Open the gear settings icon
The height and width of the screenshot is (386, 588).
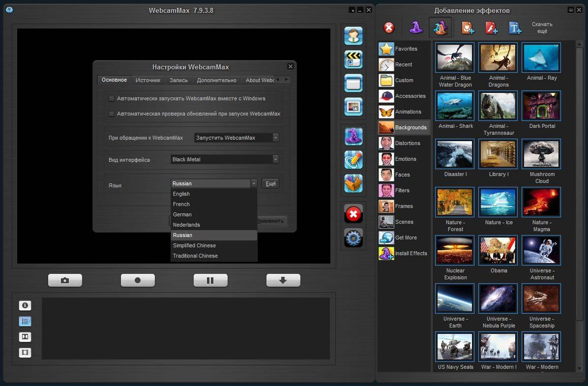(353, 238)
